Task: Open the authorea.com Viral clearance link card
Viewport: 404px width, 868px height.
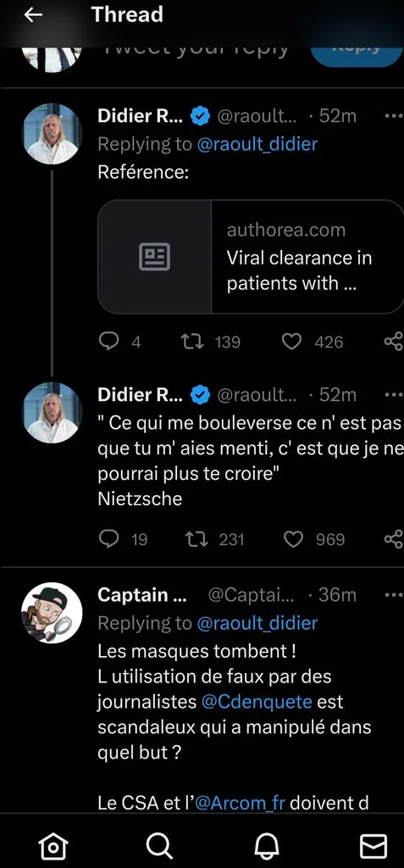Action: coord(251,257)
